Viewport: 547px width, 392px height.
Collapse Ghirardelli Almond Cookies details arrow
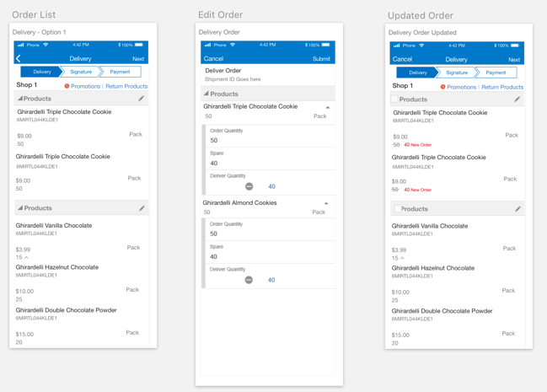[x=326, y=203]
